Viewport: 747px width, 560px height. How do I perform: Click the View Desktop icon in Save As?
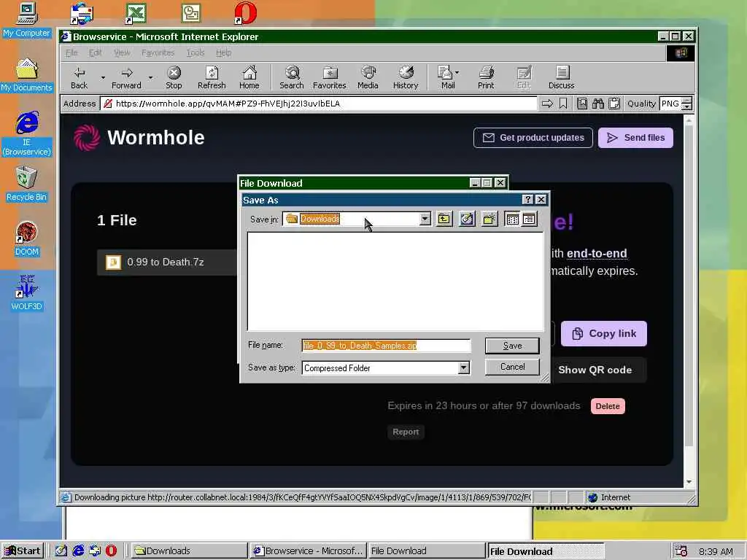point(467,219)
